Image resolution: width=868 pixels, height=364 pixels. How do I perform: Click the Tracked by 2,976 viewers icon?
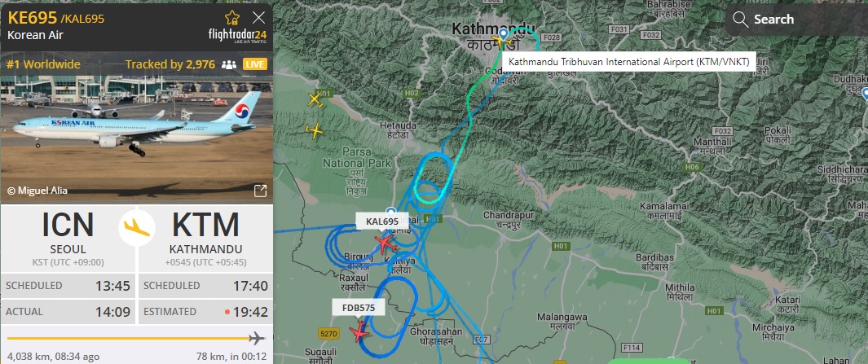[229, 64]
